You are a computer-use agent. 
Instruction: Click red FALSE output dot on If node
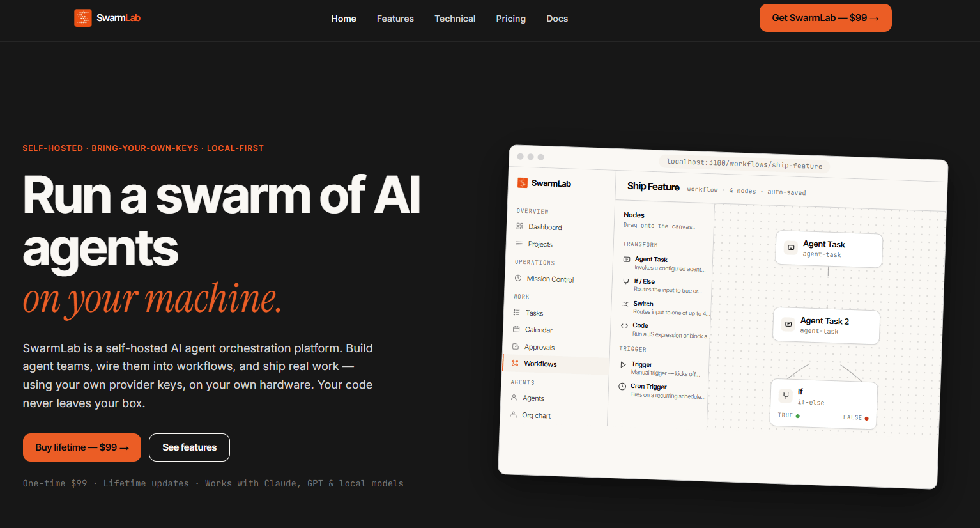click(866, 419)
